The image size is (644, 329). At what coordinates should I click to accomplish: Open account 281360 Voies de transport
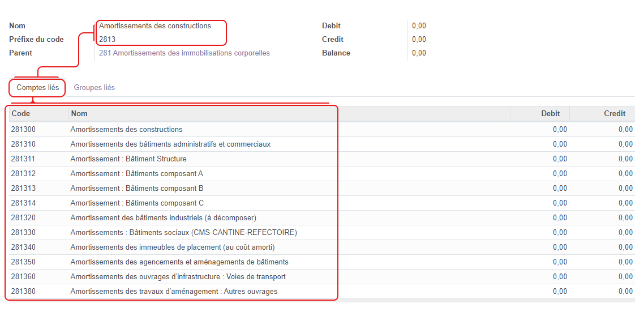coord(322,277)
